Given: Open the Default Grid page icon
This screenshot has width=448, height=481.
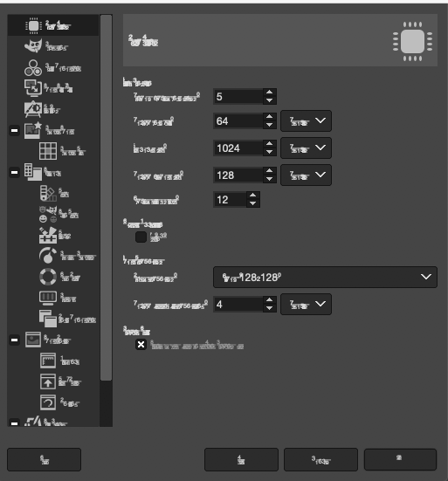Looking at the screenshot, I should tap(48, 151).
